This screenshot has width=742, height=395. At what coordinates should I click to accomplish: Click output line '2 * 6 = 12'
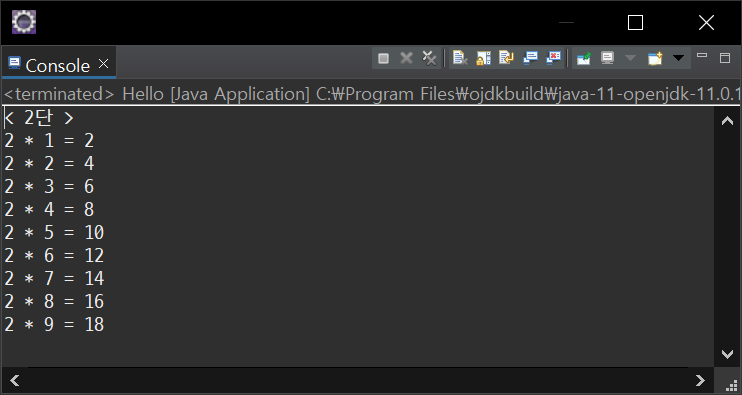(54, 255)
